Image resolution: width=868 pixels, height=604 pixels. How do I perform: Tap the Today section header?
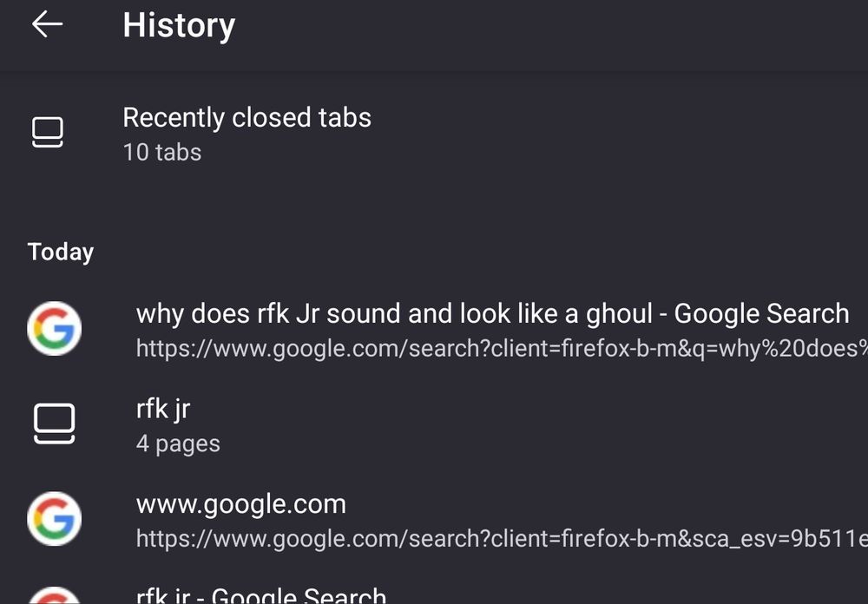pos(60,252)
